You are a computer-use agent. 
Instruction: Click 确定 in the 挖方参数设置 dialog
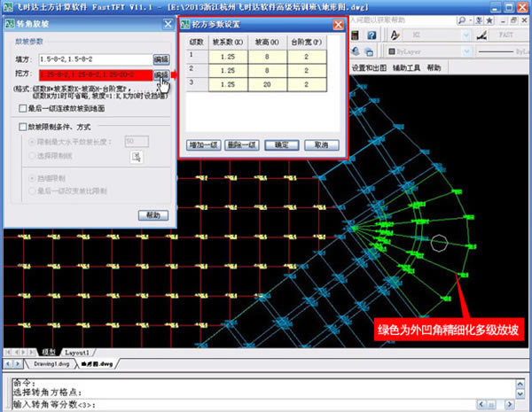click(281, 144)
